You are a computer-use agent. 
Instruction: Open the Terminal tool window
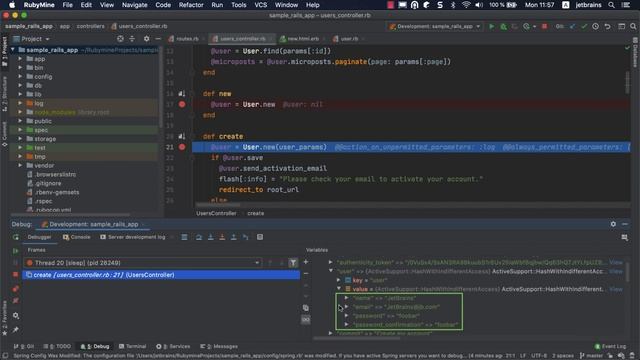(133, 346)
